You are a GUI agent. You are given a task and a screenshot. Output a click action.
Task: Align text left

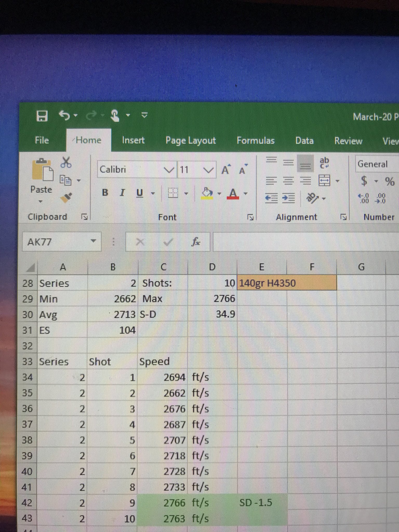[x=271, y=180]
